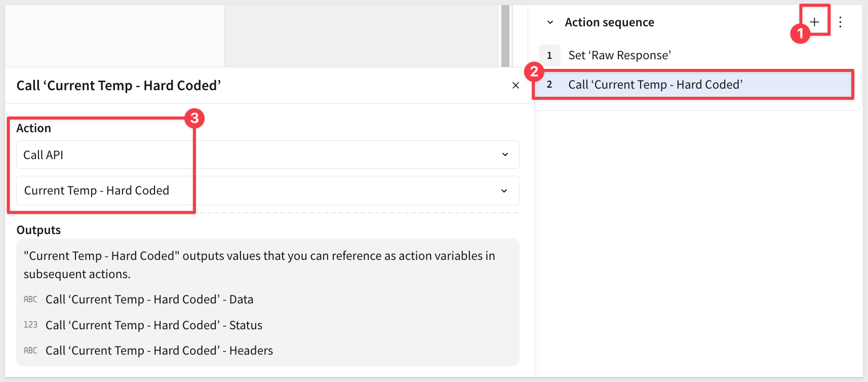Click the Call 'Current Temp - Hard Coded' - Data output
The width and height of the screenshot is (868, 382).
click(x=149, y=299)
